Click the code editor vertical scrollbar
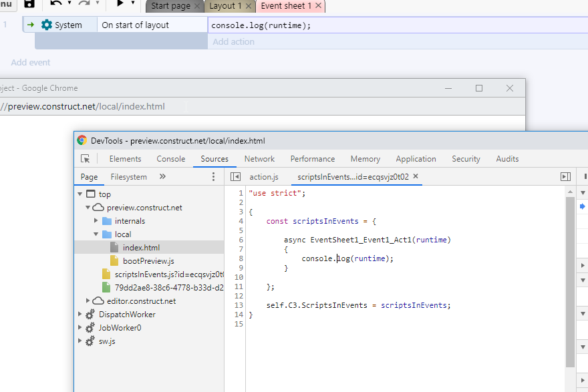This screenshot has width=588, height=392. pos(570,282)
